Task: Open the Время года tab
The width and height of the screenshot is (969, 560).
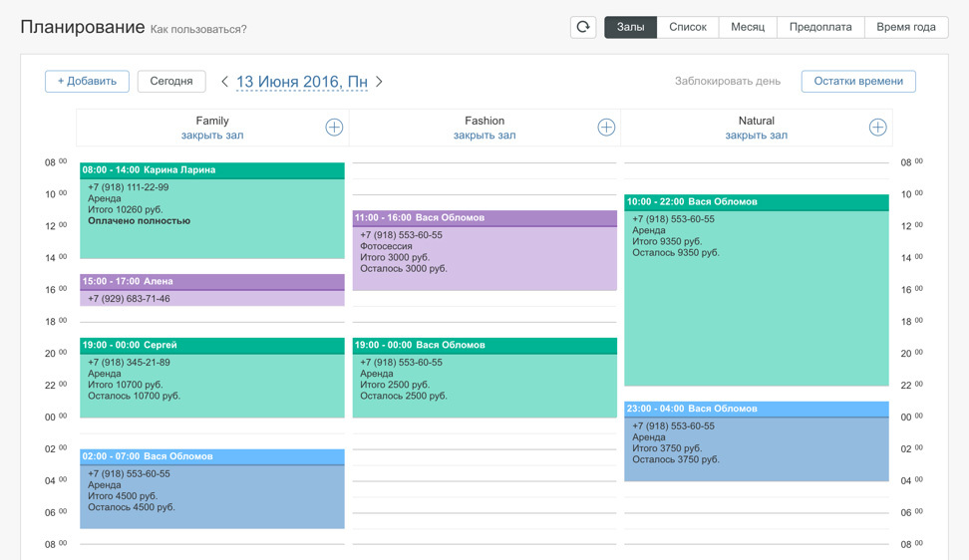Action: point(905,27)
